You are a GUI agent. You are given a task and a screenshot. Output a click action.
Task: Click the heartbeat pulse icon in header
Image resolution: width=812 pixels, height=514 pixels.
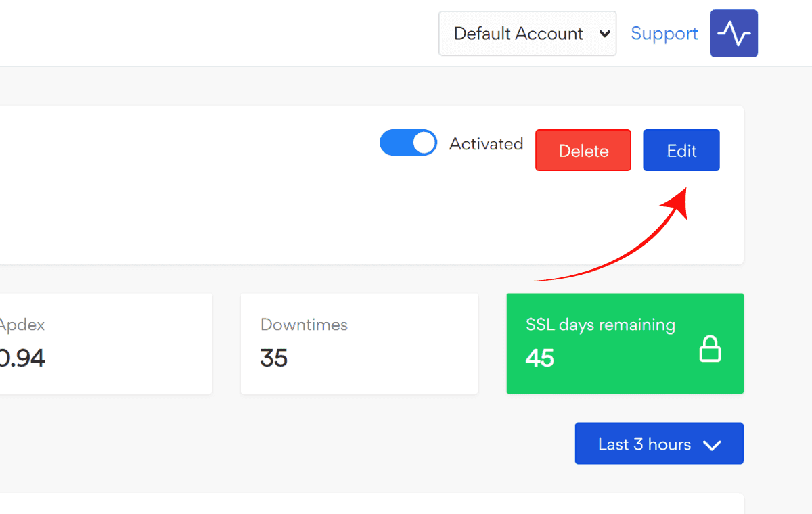point(734,34)
